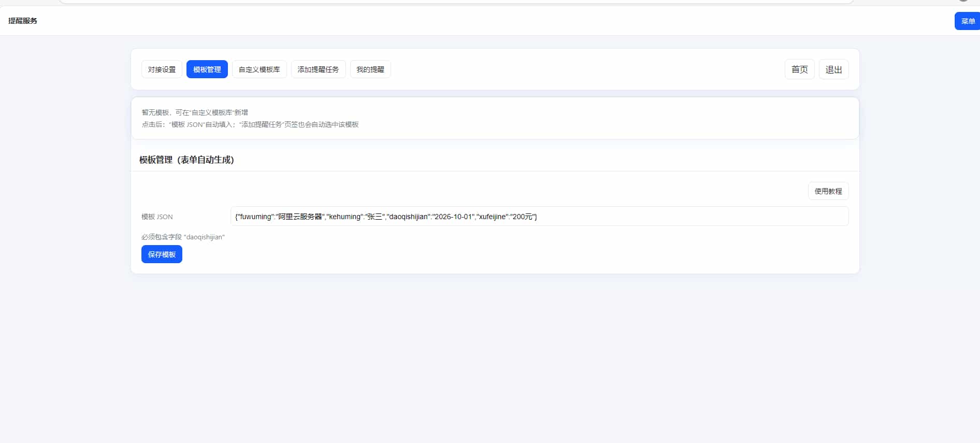
Task: Open the 对接设置 tab
Action: (162, 69)
